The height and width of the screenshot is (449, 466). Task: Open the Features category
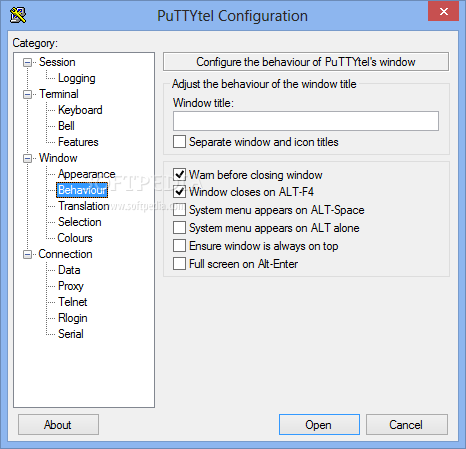(78, 142)
